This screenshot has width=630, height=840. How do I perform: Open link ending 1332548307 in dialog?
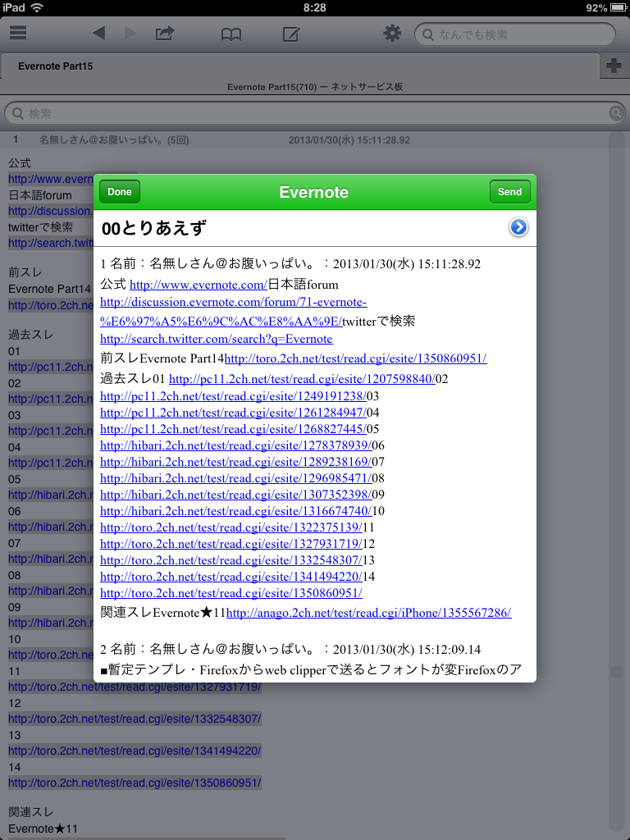(231, 560)
